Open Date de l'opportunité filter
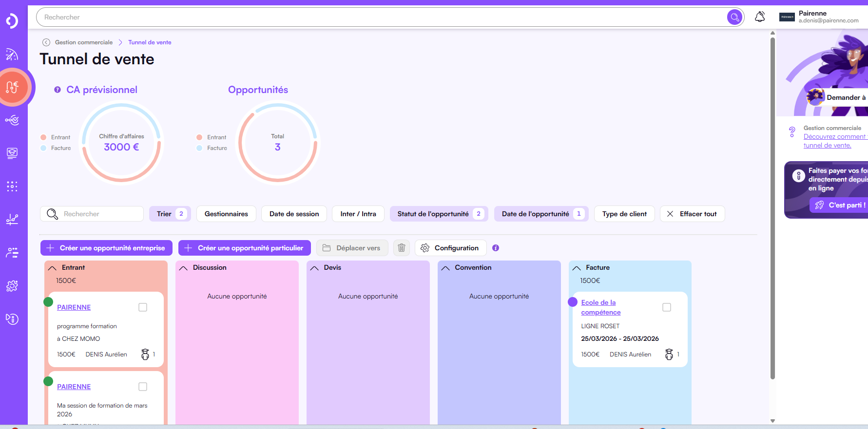Screen dimensions: 868x429 tap(541, 214)
